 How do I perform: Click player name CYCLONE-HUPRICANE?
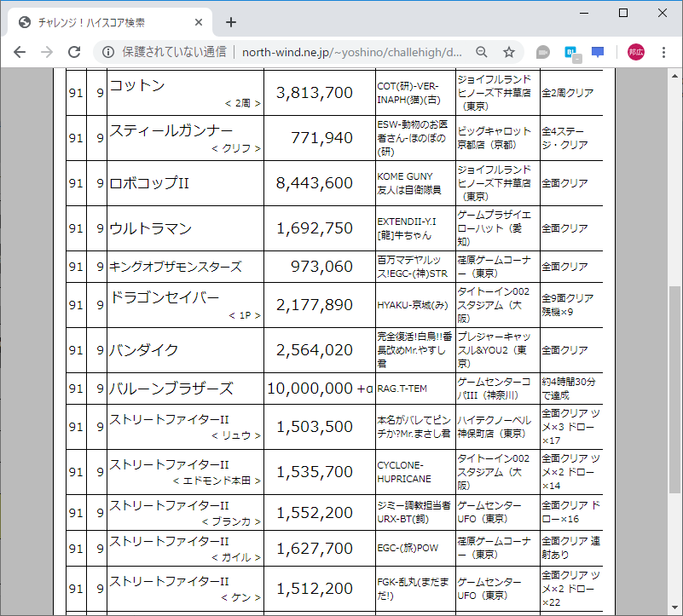(404, 472)
